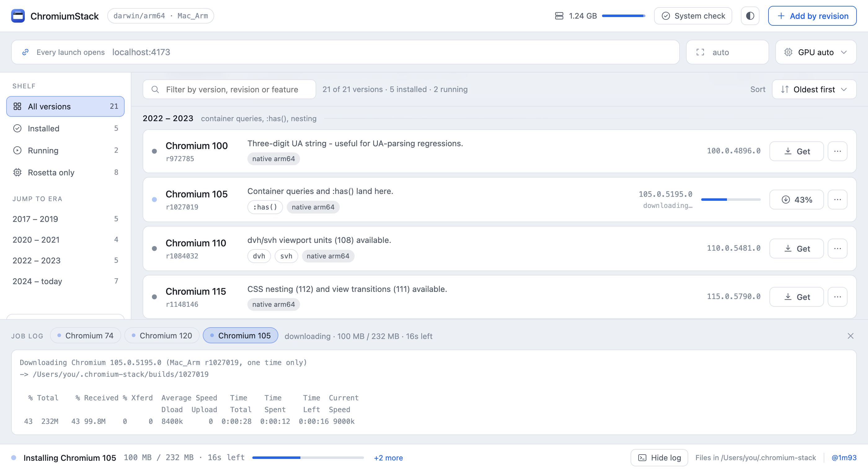The image size is (868, 471).
Task: Click the Files in /Users/you/.chromium-stack text
Action: tap(755, 458)
